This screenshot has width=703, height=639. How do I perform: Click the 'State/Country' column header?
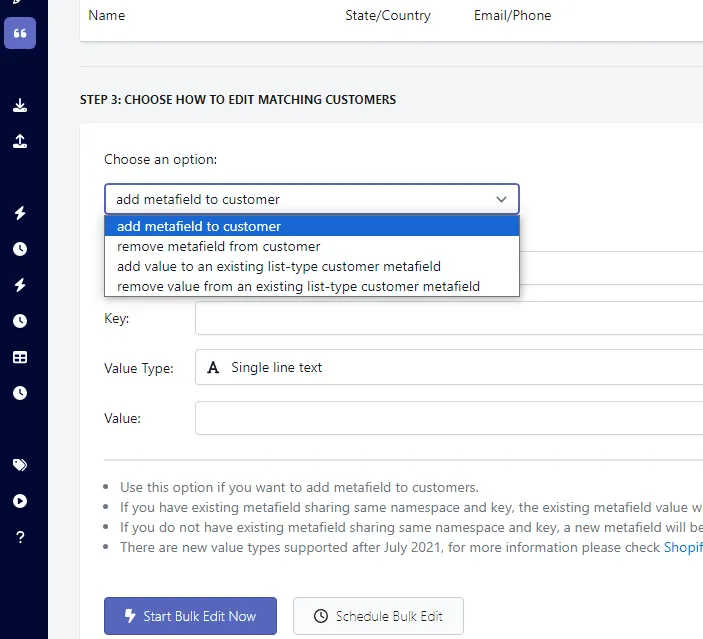pyautogui.click(x=388, y=16)
